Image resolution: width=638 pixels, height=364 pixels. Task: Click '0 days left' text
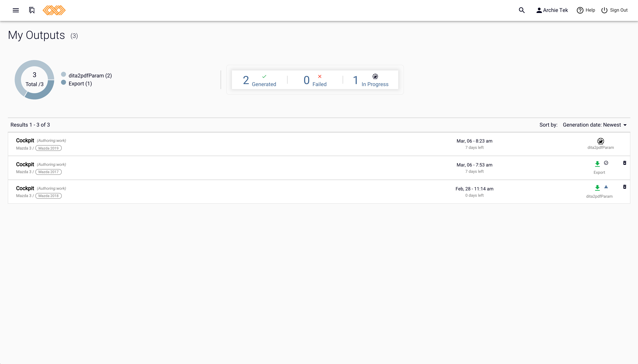474,195
